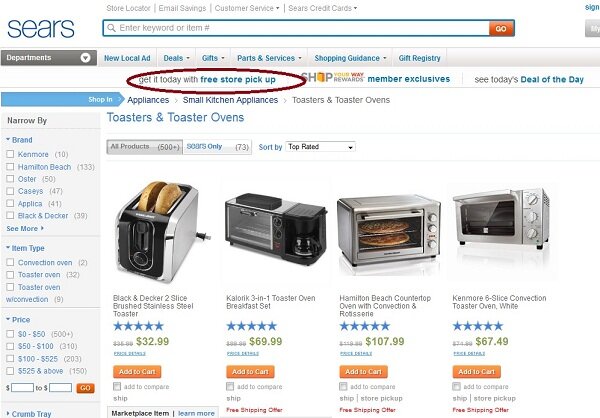Open Departments with the circular arrow icon

pos(85,58)
